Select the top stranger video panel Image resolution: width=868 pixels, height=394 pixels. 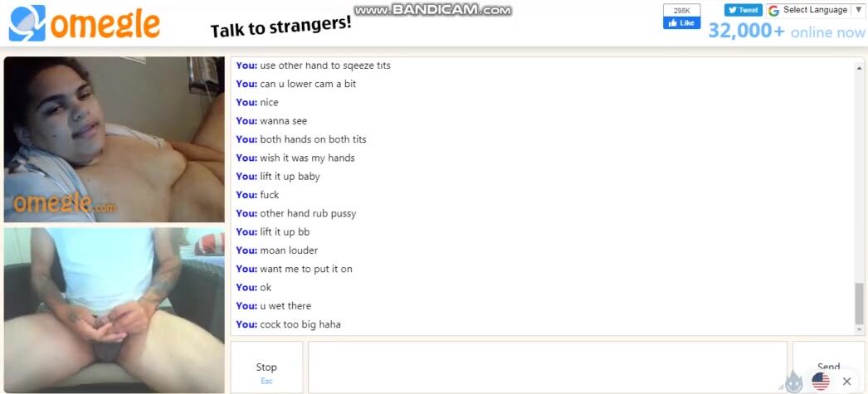pyautogui.click(x=114, y=139)
